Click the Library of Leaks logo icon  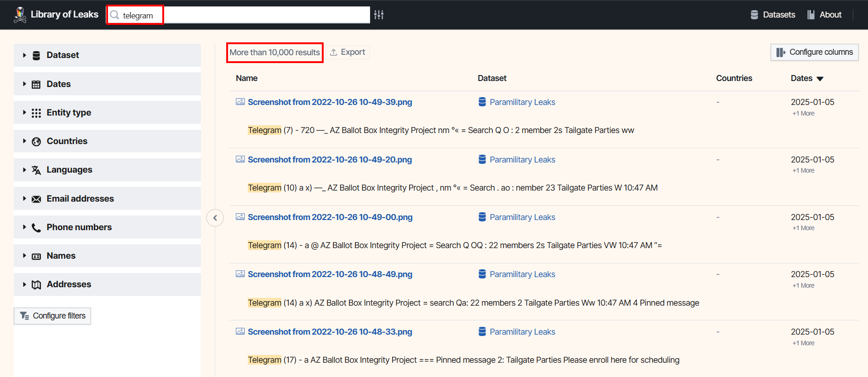pos(20,15)
